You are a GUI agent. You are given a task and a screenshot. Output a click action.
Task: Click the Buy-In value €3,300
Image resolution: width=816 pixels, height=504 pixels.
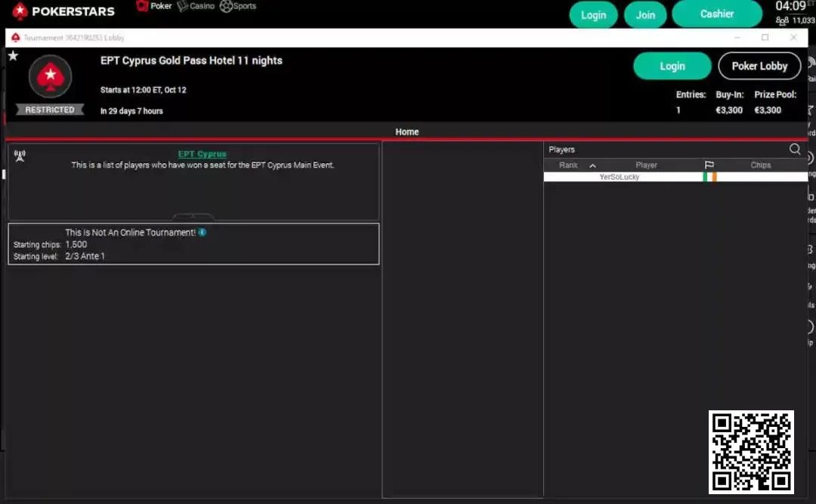pyautogui.click(x=729, y=110)
